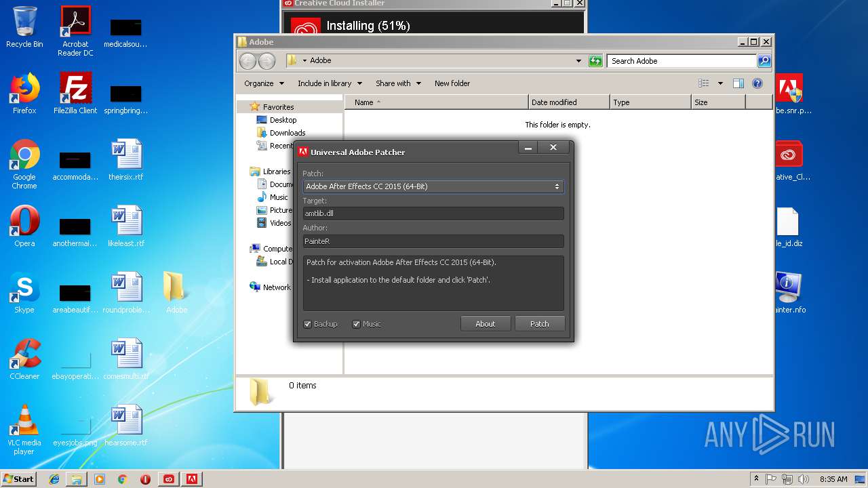The height and width of the screenshot is (488, 868).
Task: Click Explorer Forward navigation button
Action: coord(267,61)
